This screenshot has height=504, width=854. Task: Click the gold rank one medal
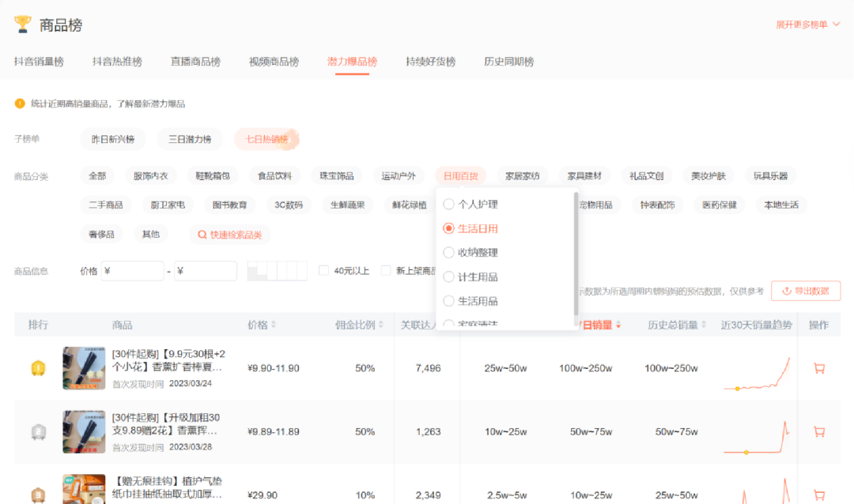[x=37, y=368]
